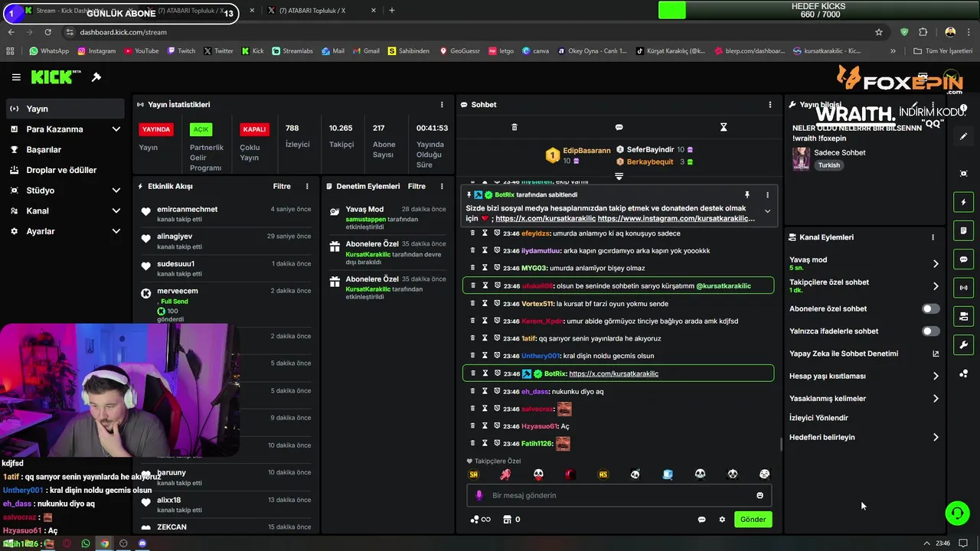Open Başarılar in the sidebar
Viewport: 980px width, 551px height.
point(66,149)
